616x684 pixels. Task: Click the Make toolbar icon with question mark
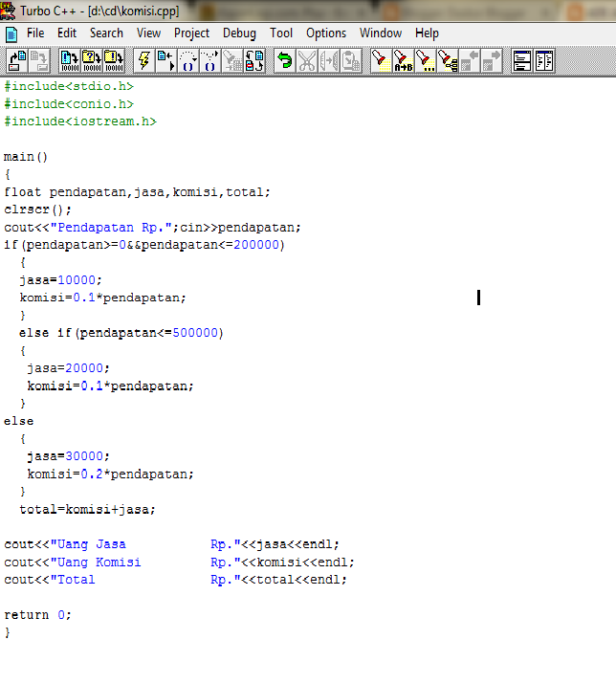click(92, 60)
